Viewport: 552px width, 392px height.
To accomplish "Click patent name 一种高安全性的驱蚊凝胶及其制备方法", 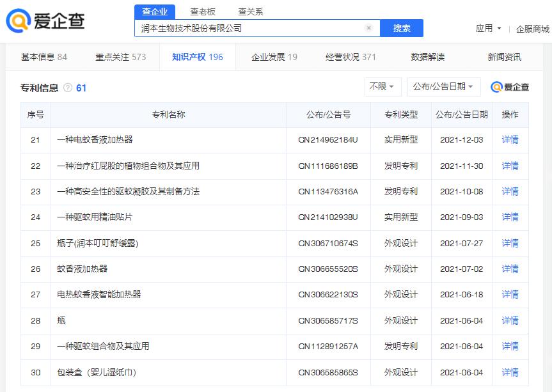I will coord(128,191).
